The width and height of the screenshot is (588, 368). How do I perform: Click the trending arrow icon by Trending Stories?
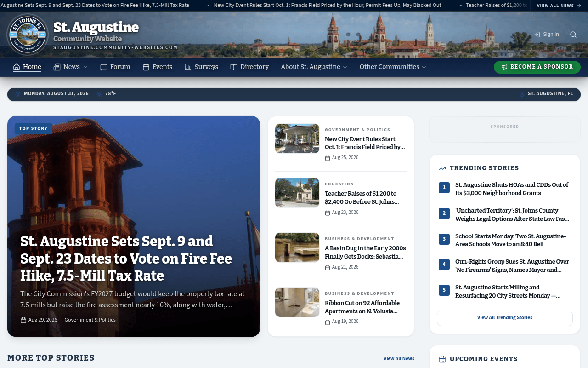click(442, 168)
